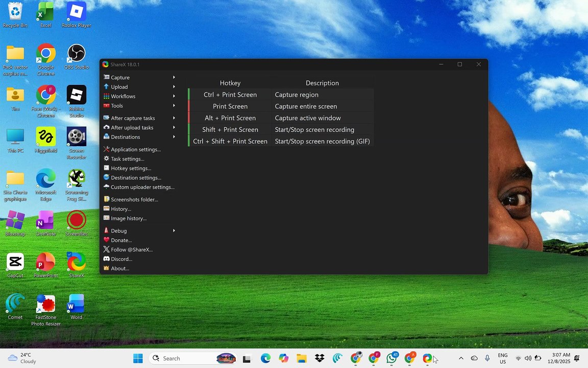
Task: Click the Application settings wrench icon
Action: (x=107, y=149)
